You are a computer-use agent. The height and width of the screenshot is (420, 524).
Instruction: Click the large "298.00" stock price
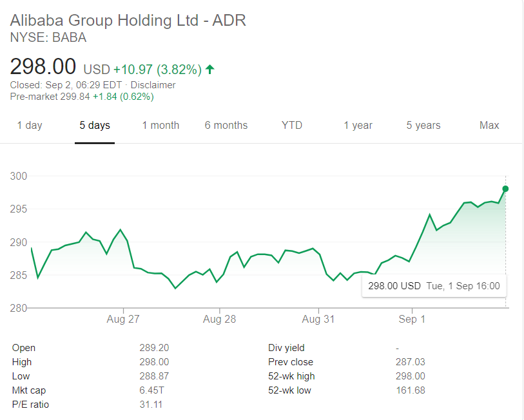click(42, 66)
